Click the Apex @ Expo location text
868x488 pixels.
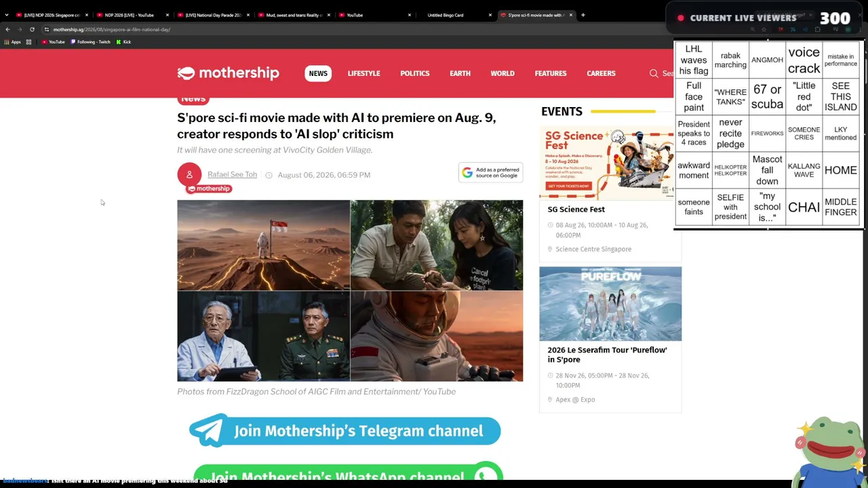(x=575, y=400)
